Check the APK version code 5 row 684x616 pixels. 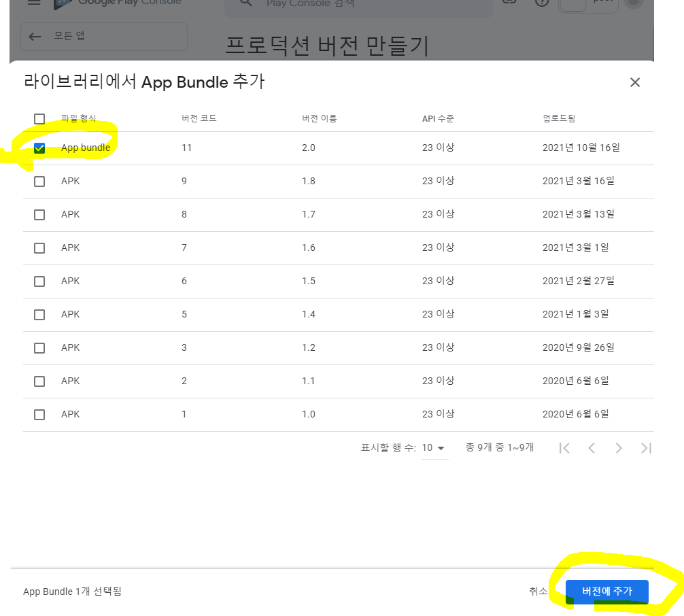(x=39, y=315)
